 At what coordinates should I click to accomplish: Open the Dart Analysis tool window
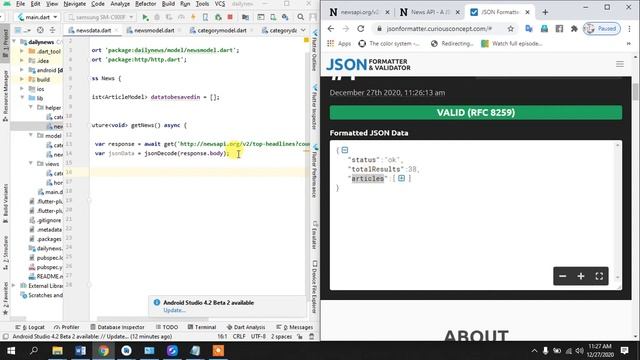(x=246, y=327)
